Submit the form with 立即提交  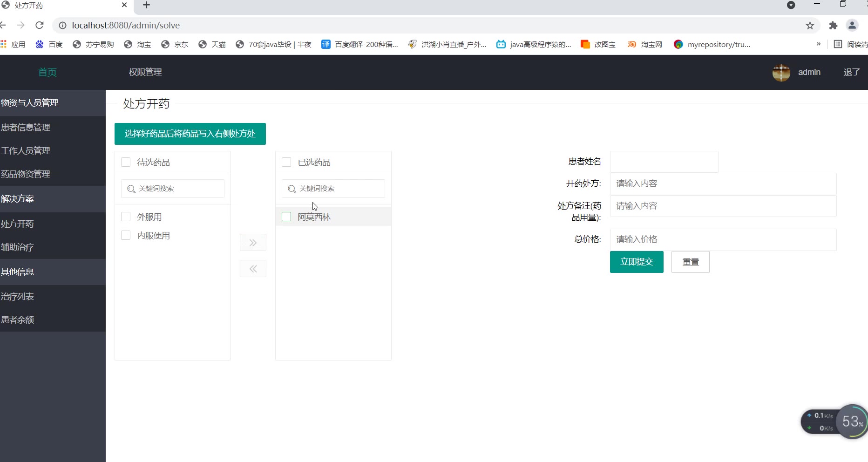[637, 262]
